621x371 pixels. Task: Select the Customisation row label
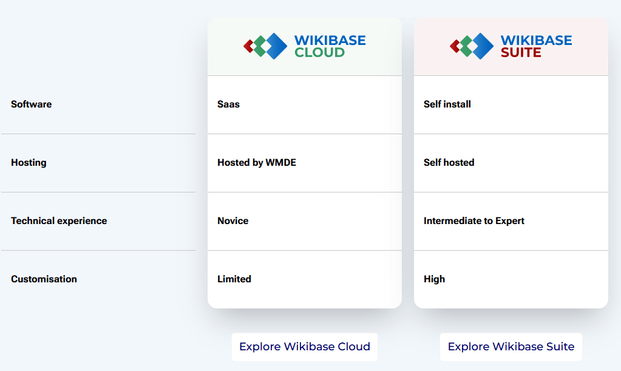[44, 279]
